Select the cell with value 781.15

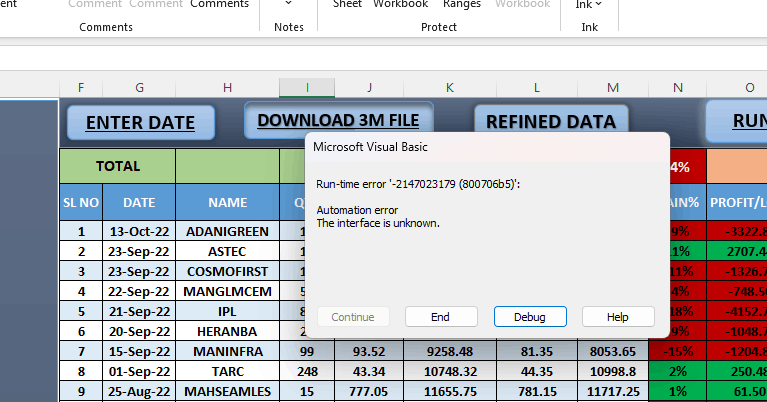coord(537,392)
